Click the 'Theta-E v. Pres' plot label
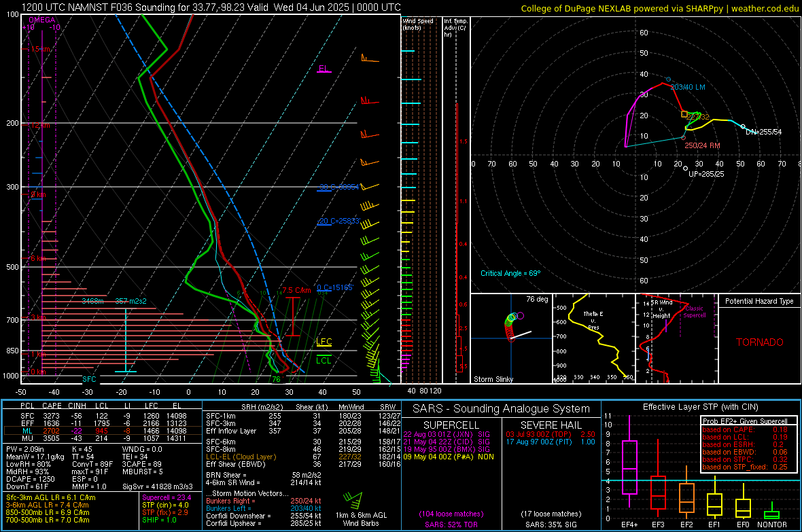The height and width of the screenshot is (532, 802). coord(593,320)
